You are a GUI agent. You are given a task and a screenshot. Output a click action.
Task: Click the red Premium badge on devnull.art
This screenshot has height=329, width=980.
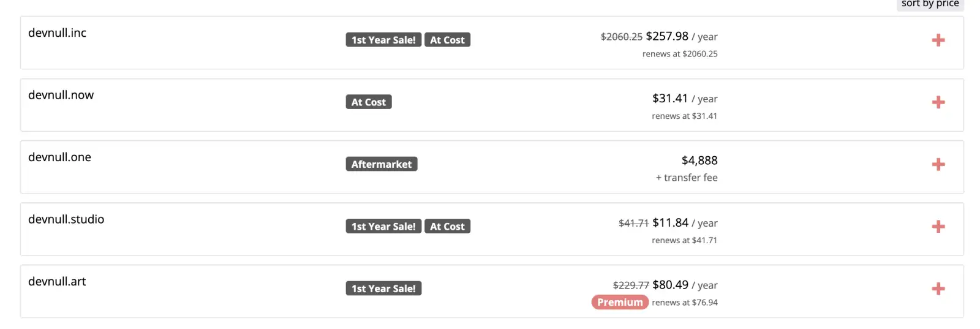pos(620,303)
